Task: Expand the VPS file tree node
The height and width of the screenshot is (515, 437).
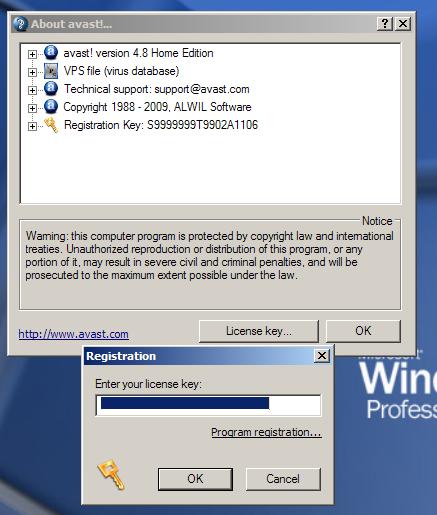Action: click(x=32, y=72)
